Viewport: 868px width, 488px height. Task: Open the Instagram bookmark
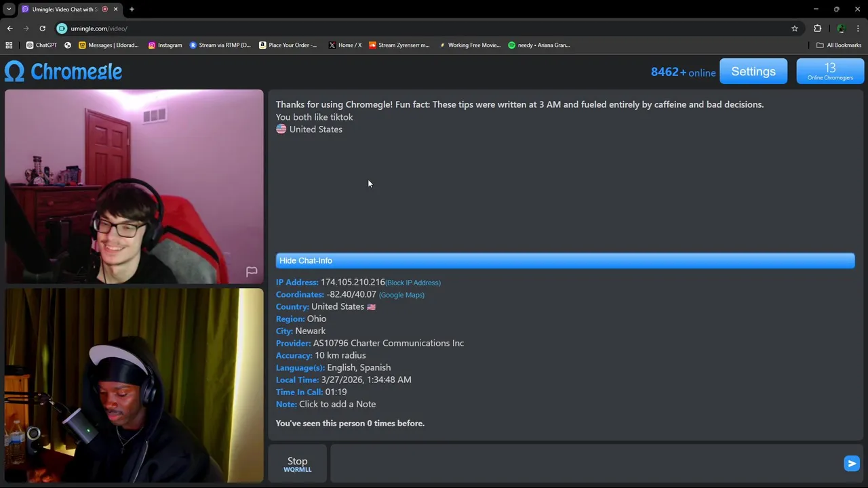coord(165,45)
